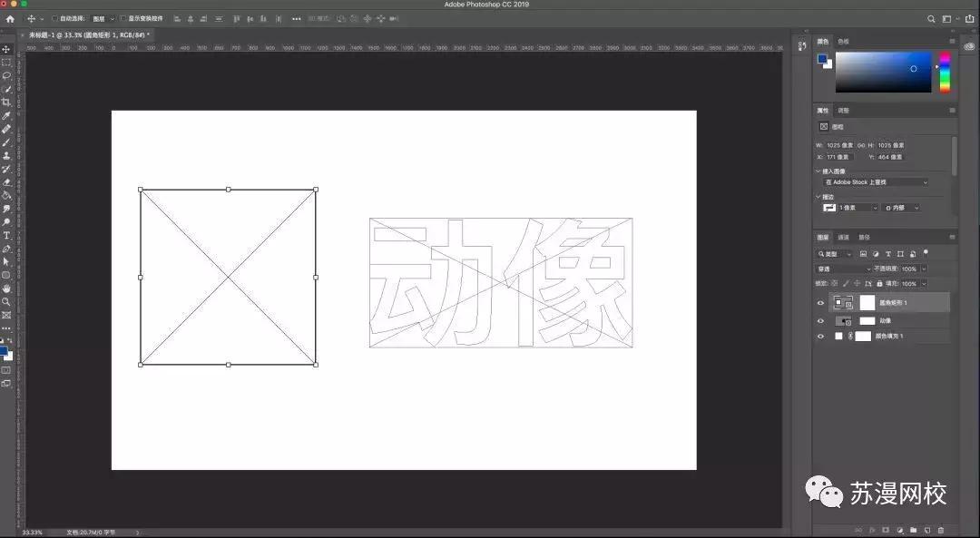980x538 pixels.
Task: Select the Move tool
Action: [x=6, y=48]
